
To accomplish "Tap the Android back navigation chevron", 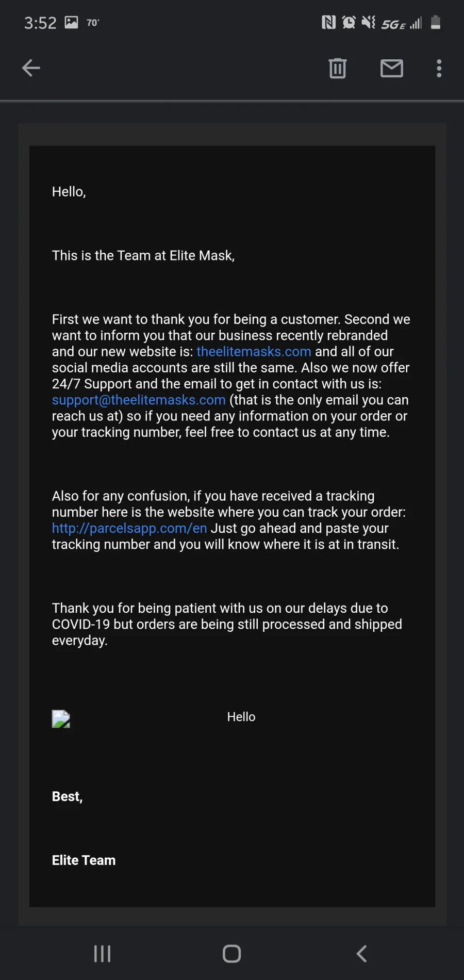I will tap(362, 954).
